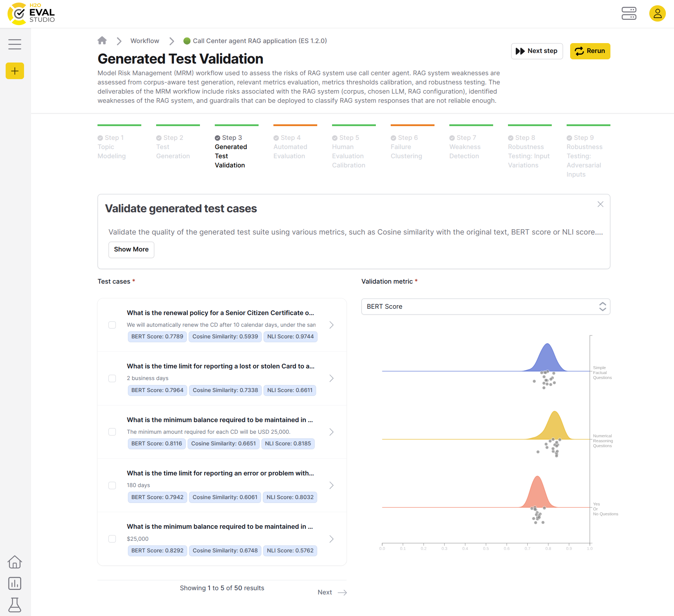Open the hamburger navigation menu
This screenshot has width=674, height=616.
pyautogui.click(x=15, y=44)
